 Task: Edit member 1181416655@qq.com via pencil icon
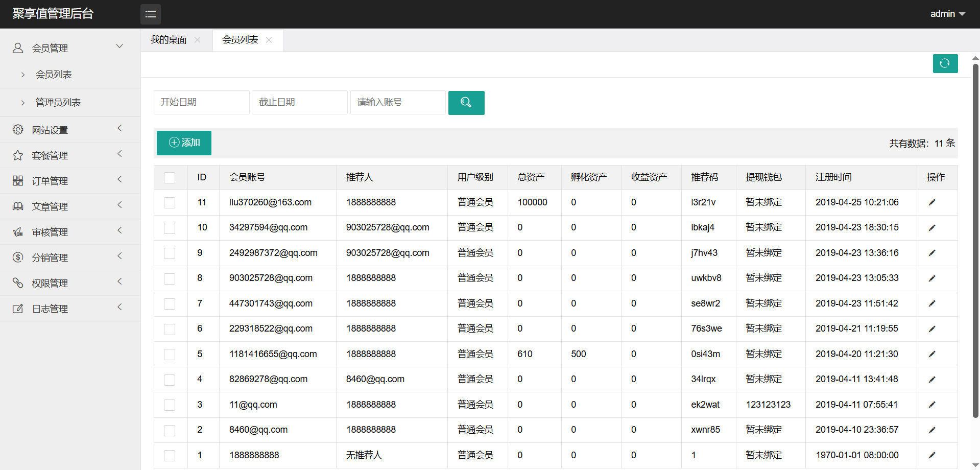(931, 354)
